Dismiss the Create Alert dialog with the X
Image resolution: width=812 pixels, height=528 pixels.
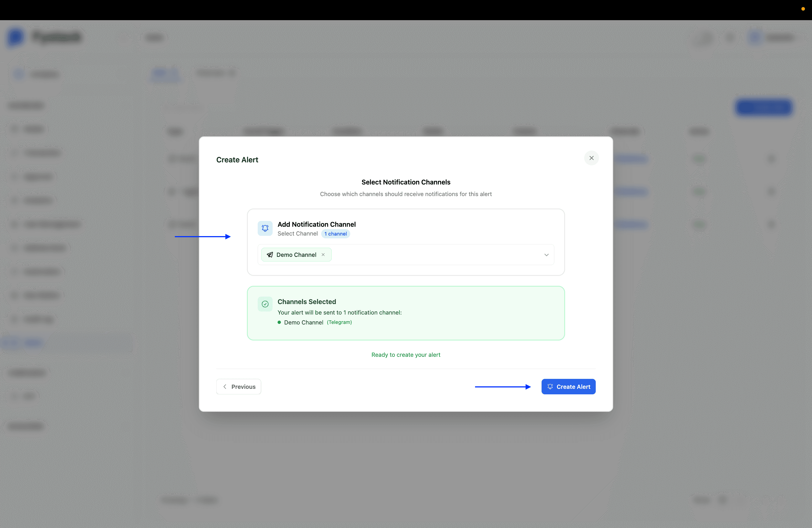tap(591, 158)
